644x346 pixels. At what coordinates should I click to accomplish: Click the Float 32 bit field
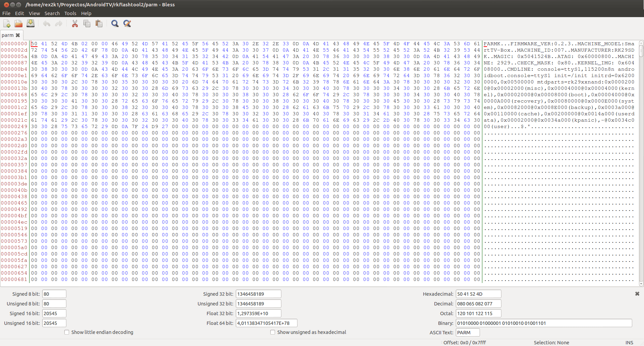pos(259,313)
